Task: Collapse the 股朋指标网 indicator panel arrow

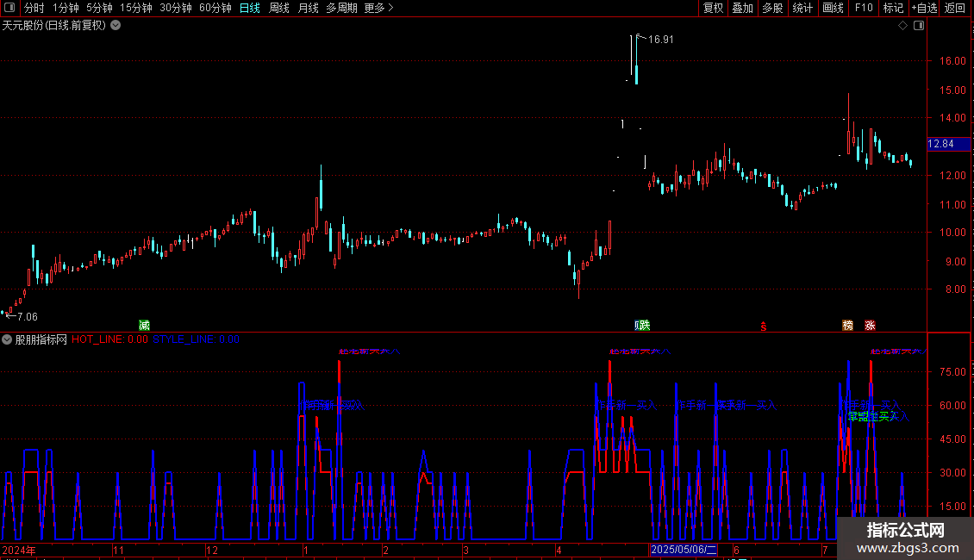Action: point(7,339)
